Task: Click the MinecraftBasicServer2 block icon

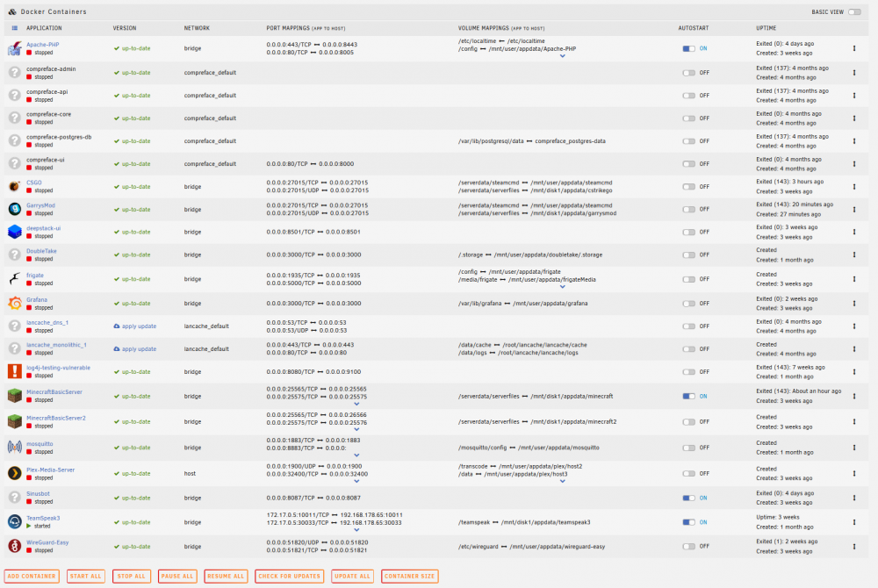Action: (x=15, y=422)
